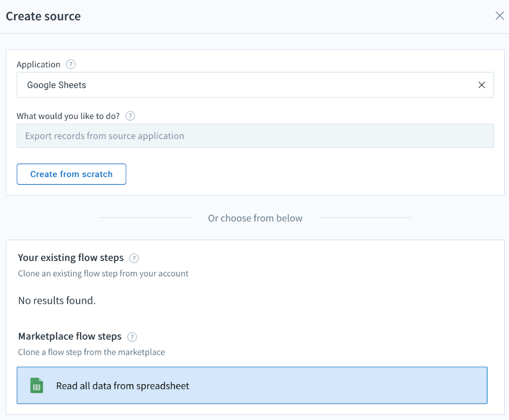The width and height of the screenshot is (509, 420).
Task: Click Marketplace flow steps heading
Action: (x=70, y=336)
